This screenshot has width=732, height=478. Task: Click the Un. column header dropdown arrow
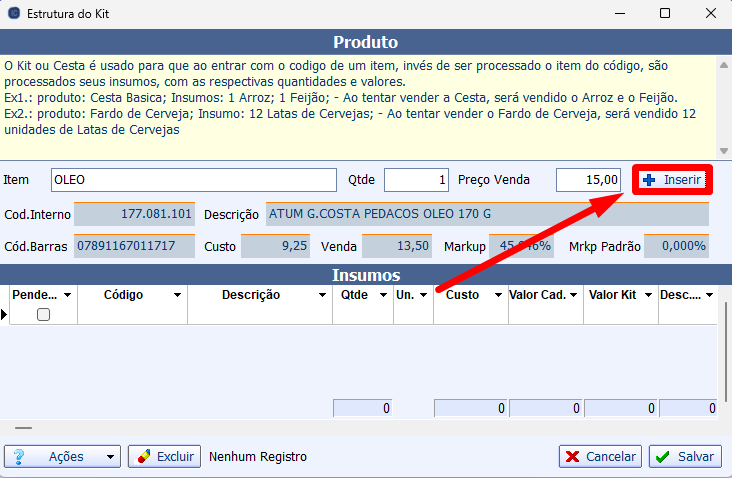[x=424, y=296]
